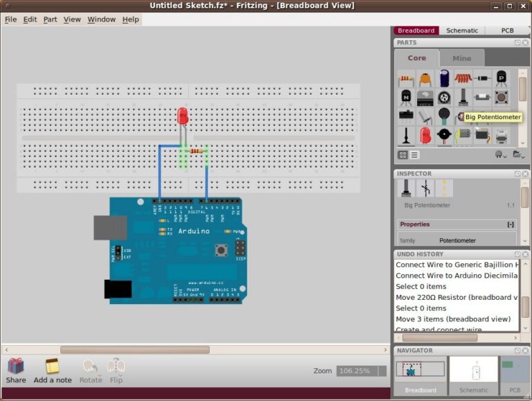Open the File menu

10,19
